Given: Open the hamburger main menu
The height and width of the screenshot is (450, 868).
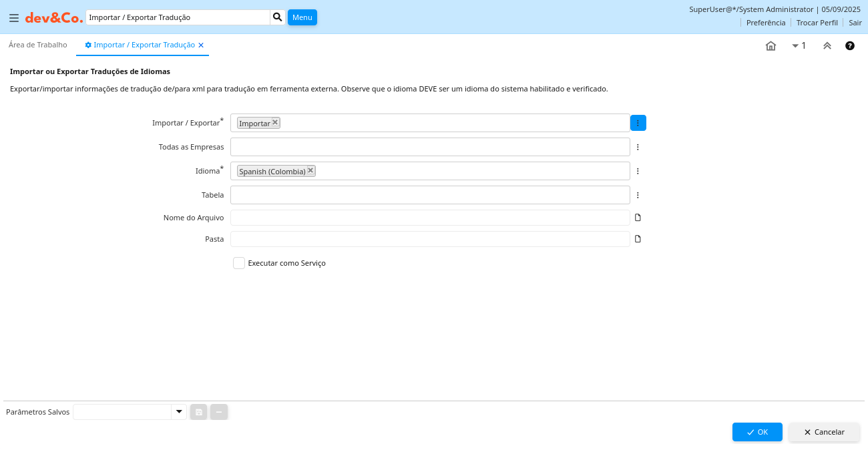Looking at the screenshot, I should 14,18.
